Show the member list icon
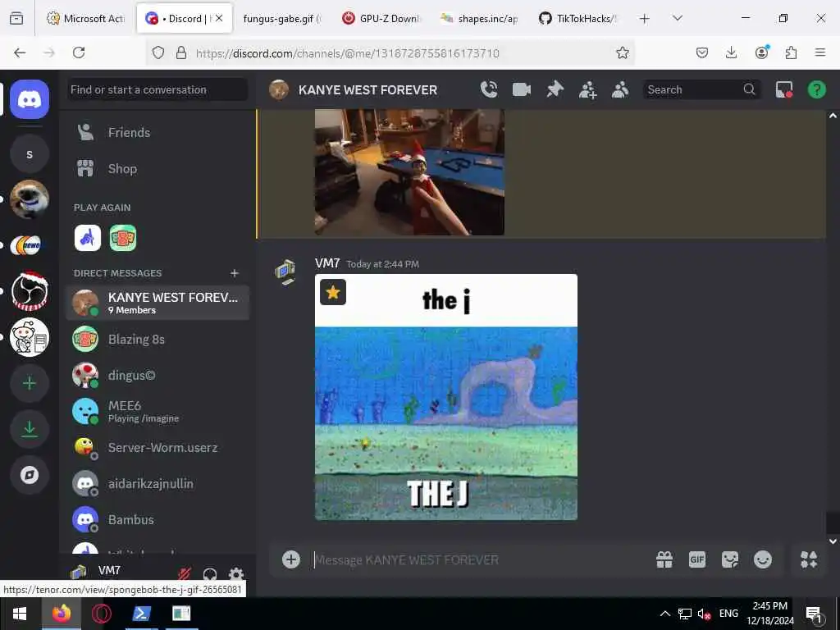 point(620,89)
